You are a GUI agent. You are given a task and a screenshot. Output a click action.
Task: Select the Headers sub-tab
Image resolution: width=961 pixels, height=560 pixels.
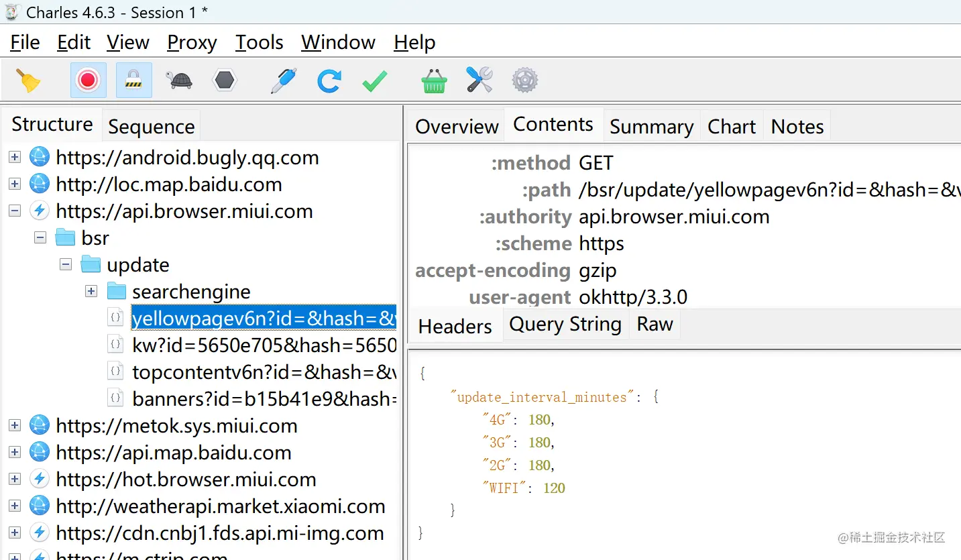(x=455, y=326)
